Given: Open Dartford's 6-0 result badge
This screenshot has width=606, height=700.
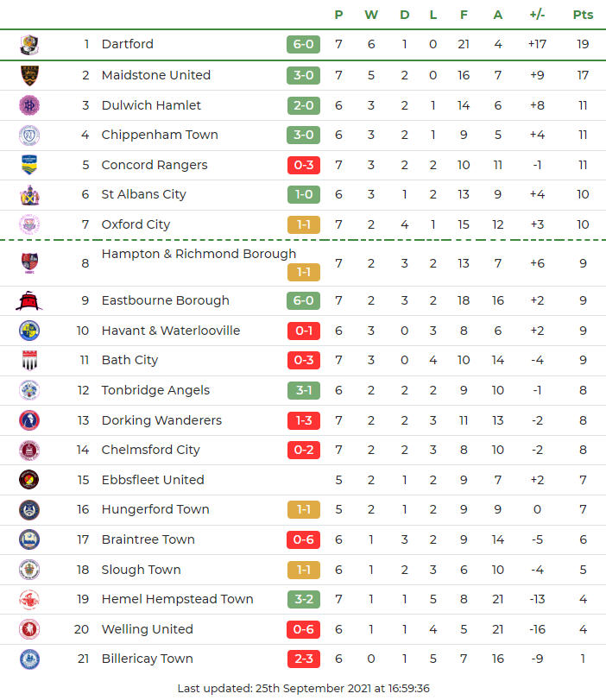Looking at the screenshot, I should coord(303,44).
